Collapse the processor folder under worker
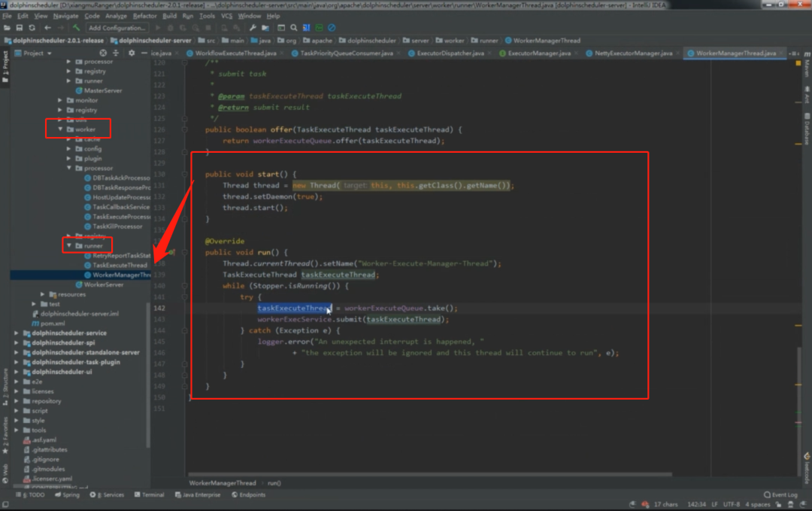 [x=69, y=168]
